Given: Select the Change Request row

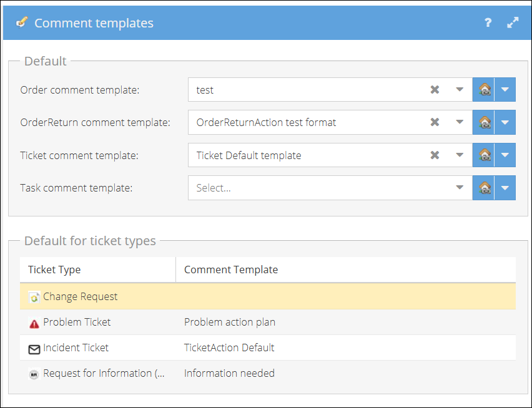Looking at the screenshot, I should pyautogui.click(x=268, y=296).
